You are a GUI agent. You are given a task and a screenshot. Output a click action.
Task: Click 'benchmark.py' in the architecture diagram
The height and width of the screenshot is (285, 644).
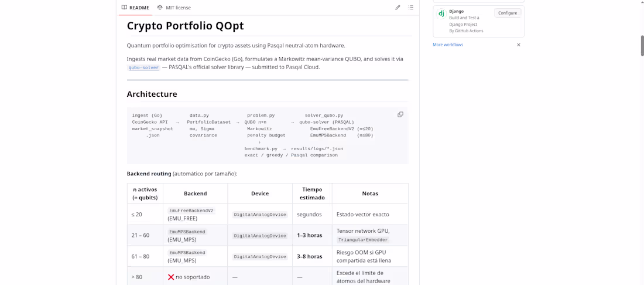(261, 148)
